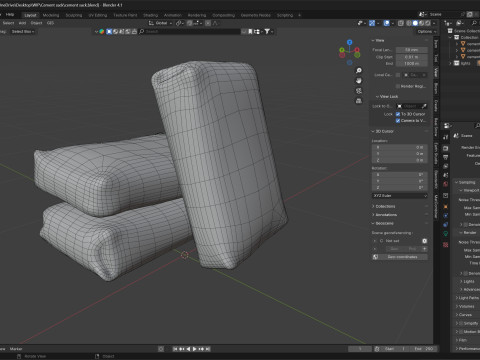Toggle Lock To 3D Cursor checkbox
Viewport: 480px width, 360px height.
(x=398, y=114)
